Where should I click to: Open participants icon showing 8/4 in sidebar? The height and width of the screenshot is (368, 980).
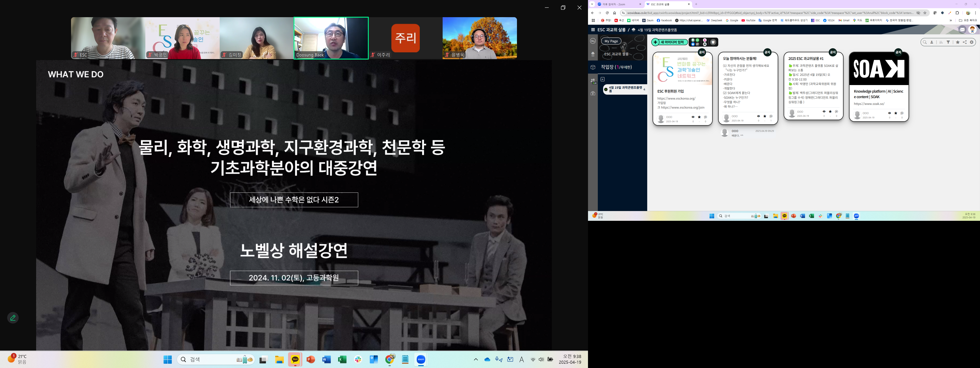point(593,81)
